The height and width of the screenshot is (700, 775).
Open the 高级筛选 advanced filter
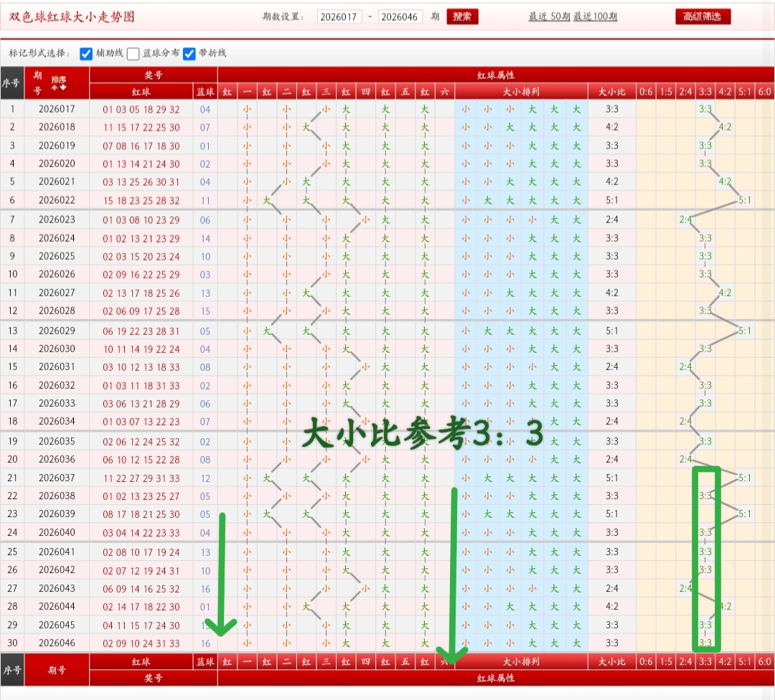pos(703,16)
